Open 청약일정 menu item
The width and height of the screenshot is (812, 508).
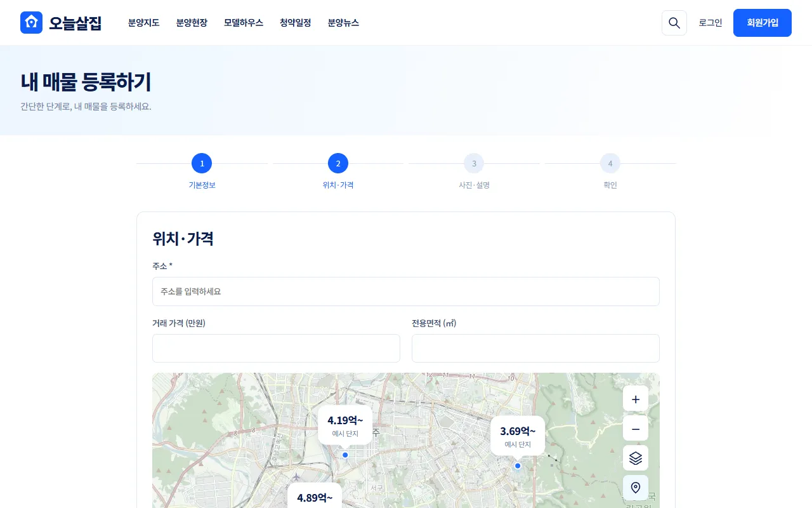click(296, 23)
